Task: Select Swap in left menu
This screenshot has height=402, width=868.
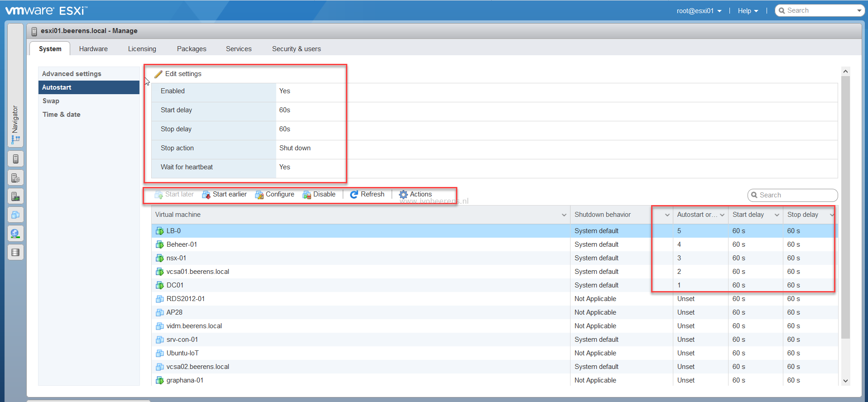Action: [x=89, y=101]
